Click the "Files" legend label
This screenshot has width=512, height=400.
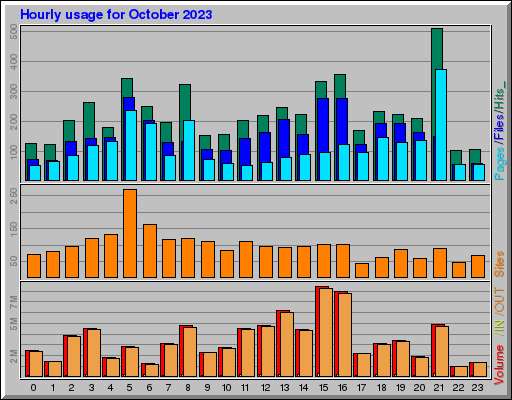click(499, 127)
